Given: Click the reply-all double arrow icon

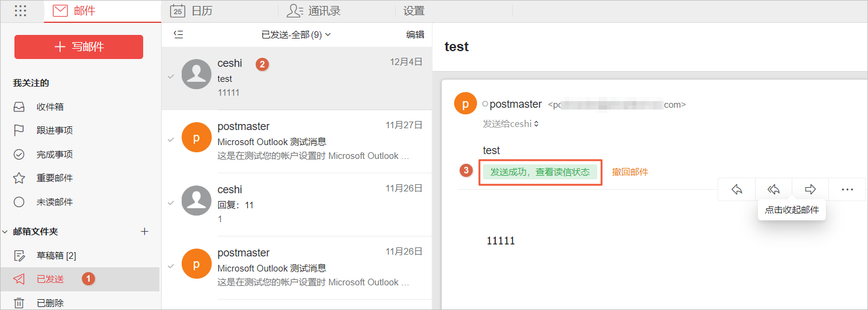Looking at the screenshot, I should pos(774,190).
